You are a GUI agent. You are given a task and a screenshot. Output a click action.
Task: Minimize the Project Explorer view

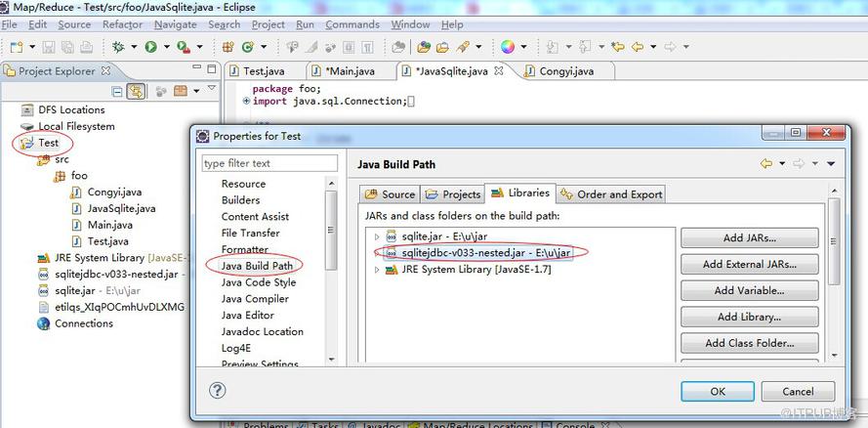(197, 68)
